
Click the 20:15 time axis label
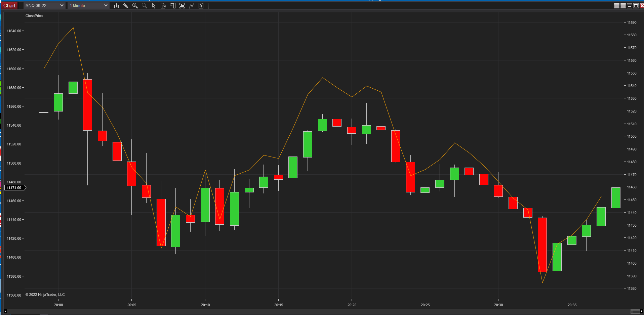[279, 305]
